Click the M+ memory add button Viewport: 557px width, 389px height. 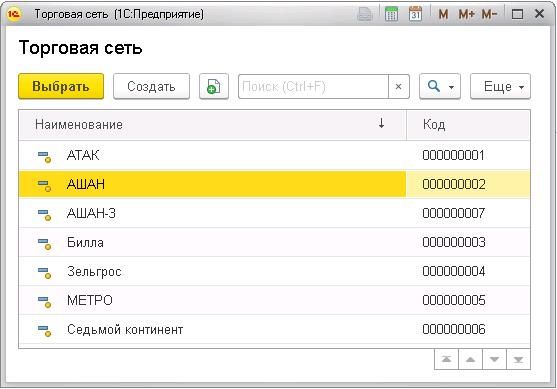[466, 15]
